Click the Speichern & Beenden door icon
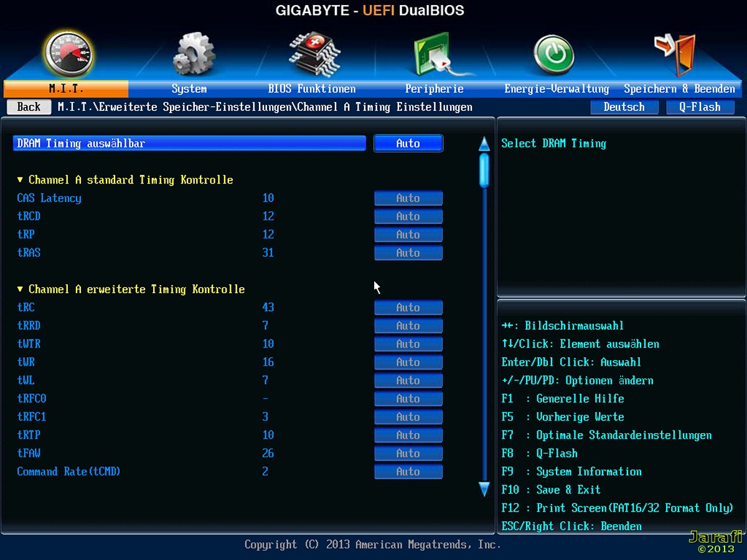 tap(675, 54)
